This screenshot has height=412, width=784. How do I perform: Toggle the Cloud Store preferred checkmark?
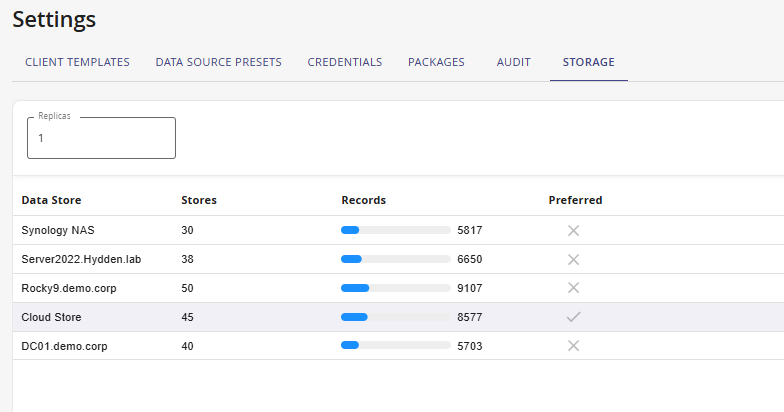[x=573, y=317]
